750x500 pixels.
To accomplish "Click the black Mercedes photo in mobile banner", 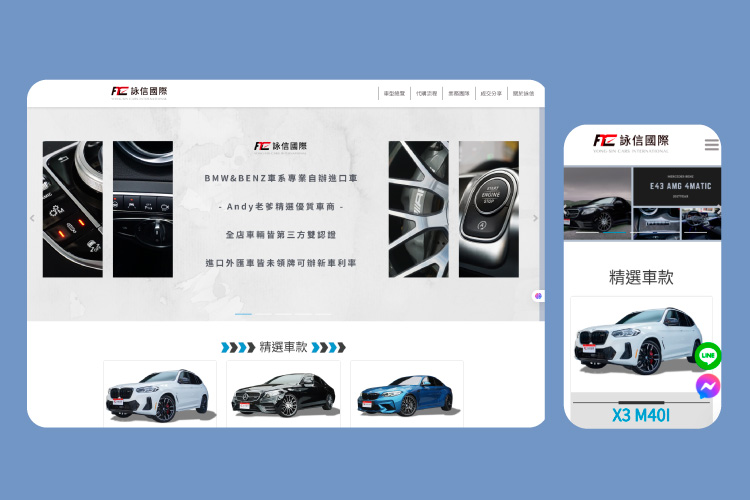I will 597,203.
